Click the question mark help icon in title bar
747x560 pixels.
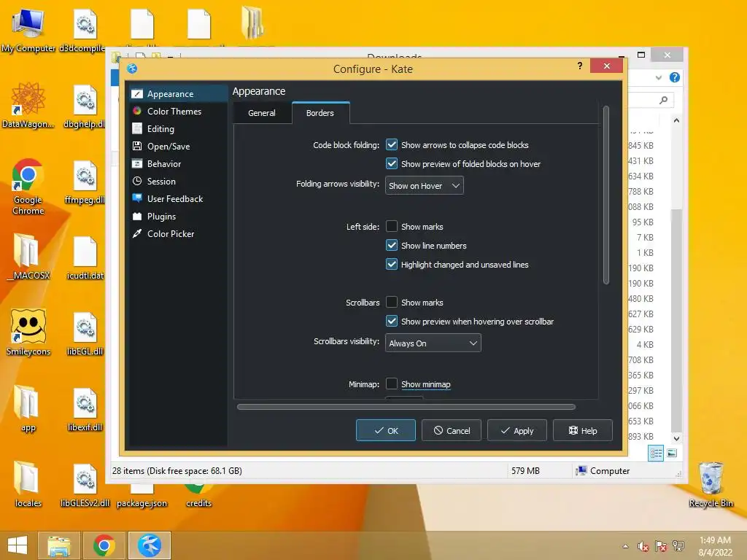tap(580, 66)
